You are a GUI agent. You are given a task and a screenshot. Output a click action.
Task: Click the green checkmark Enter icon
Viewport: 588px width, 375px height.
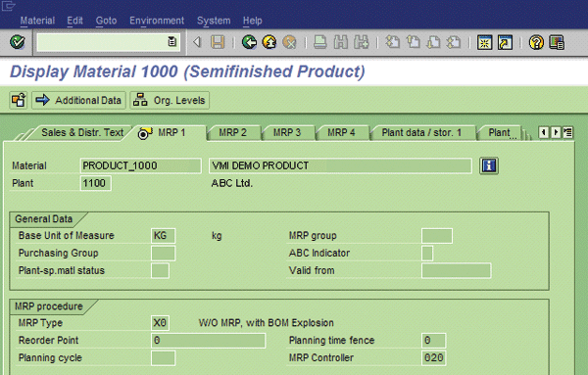tap(18, 42)
